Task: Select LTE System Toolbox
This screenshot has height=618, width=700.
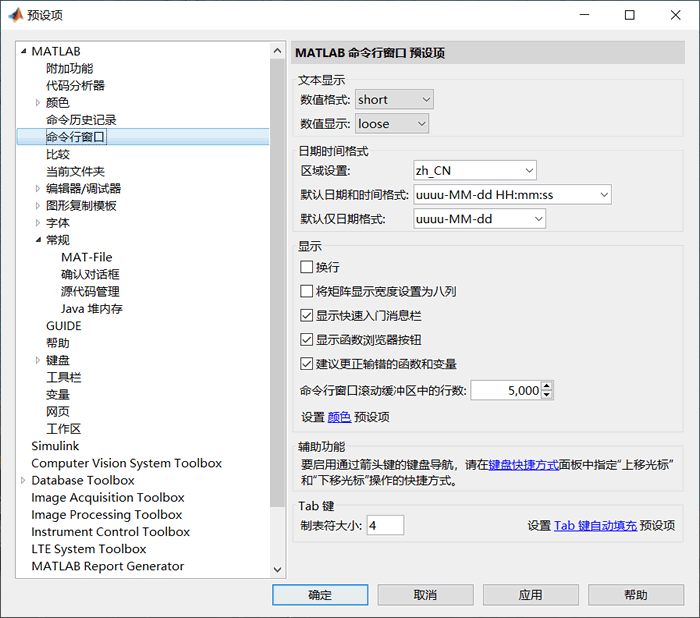Action: (x=89, y=549)
